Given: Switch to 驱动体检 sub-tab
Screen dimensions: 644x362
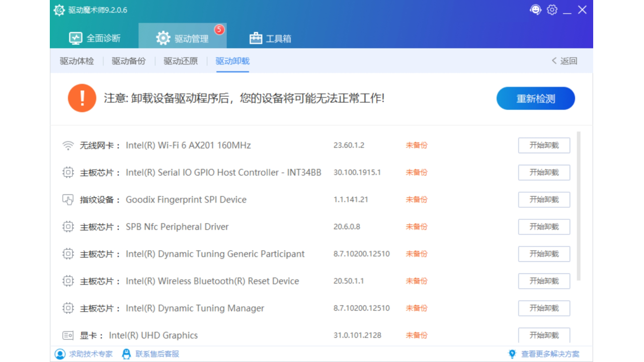Looking at the screenshot, I should click(77, 61).
